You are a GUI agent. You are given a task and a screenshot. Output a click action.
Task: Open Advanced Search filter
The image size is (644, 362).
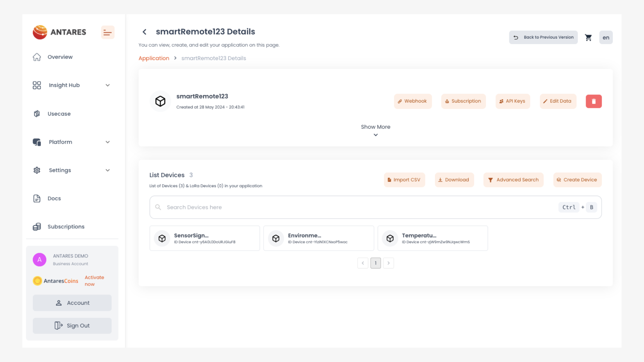click(x=513, y=180)
